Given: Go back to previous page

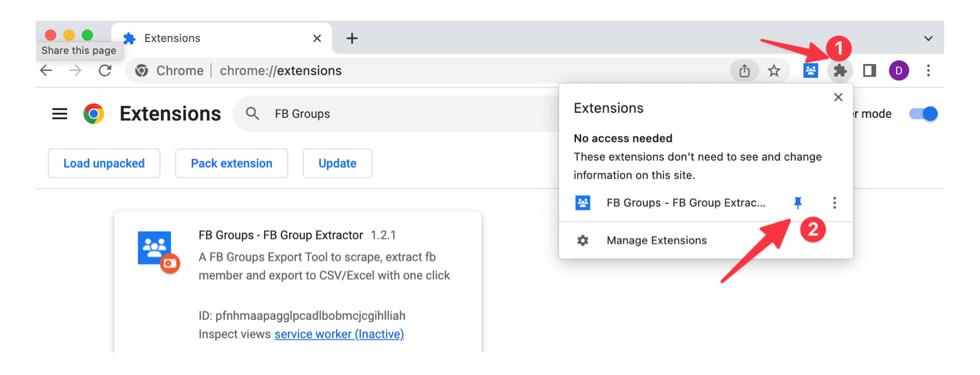Looking at the screenshot, I should (46, 70).
